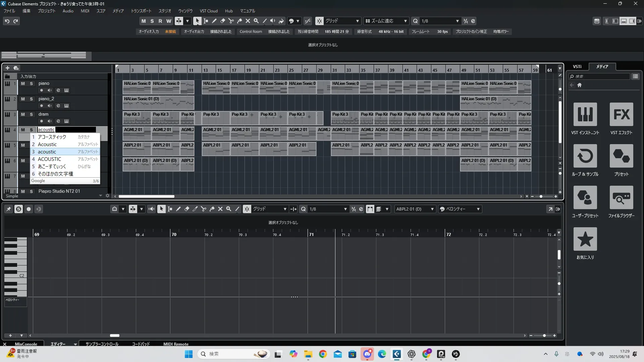Click the undo arrow icon

pyautogui.click(x=7, y=21)
